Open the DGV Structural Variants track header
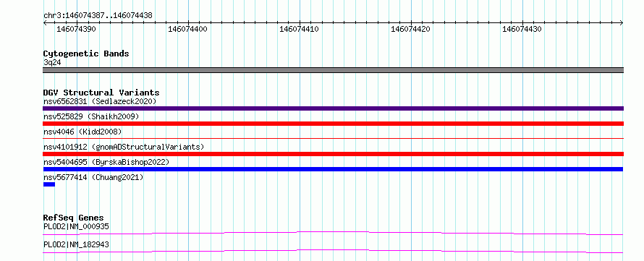This screenshot has width=644, height=261. [x=101, y=93]
